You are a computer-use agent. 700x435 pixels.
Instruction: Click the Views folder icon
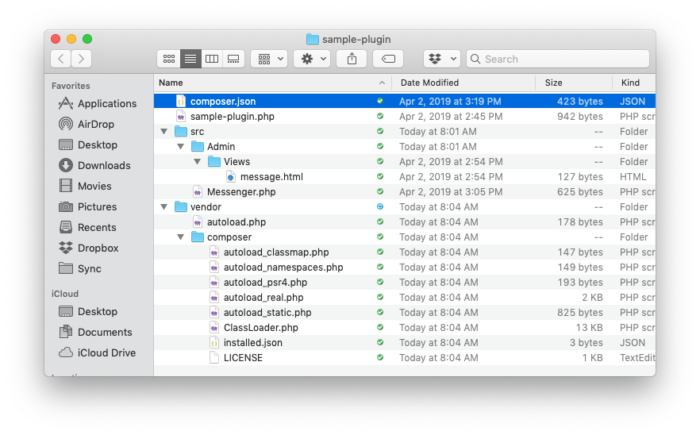tap(214, 162)
